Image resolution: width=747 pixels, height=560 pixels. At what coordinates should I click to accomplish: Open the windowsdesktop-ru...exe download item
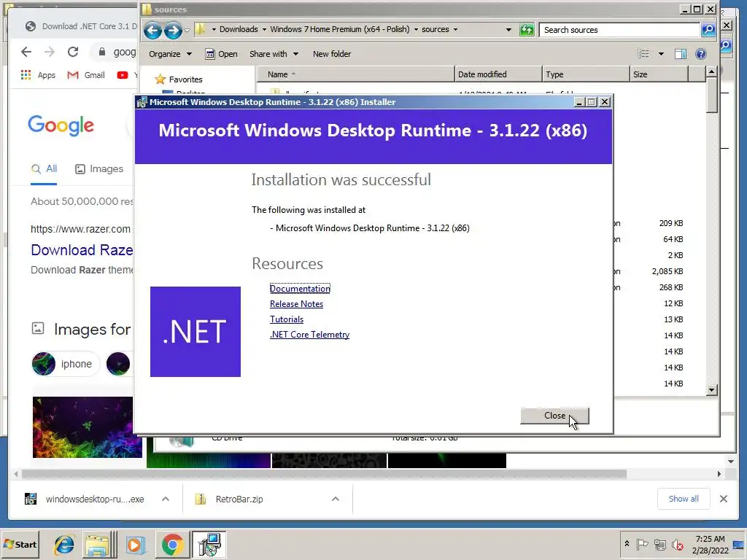point(85,499)
